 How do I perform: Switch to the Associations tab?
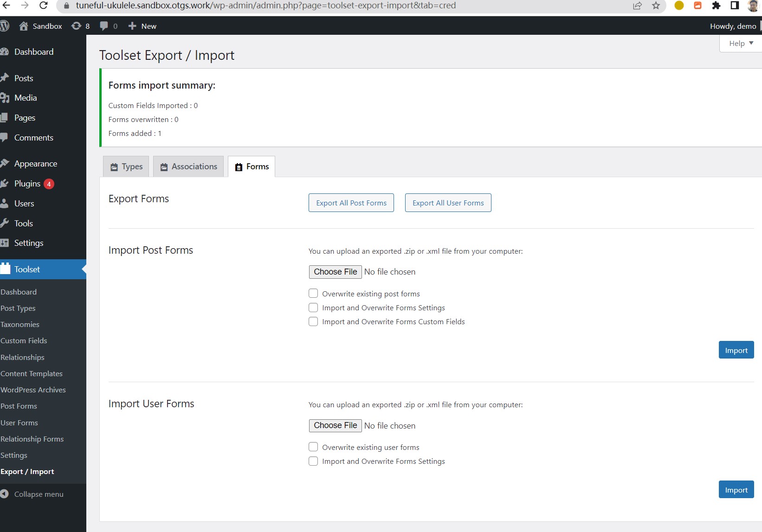click(x=188, y=167)
